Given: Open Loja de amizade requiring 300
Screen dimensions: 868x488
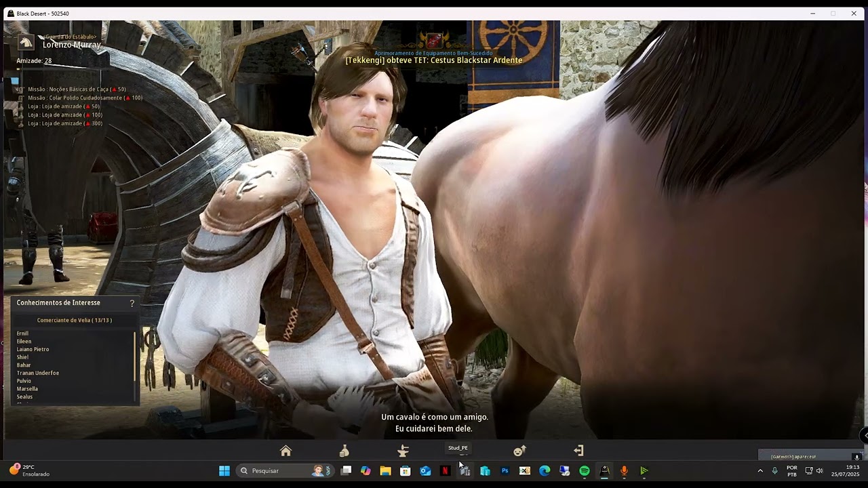Looking at the screenshot, I should point(65,123).
